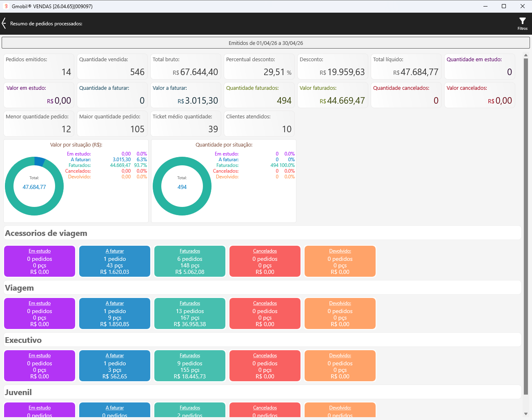Open Devolvido card under Acessorios de viagem
This screenshot has height=420, width=532.
(x=340, y=261)
